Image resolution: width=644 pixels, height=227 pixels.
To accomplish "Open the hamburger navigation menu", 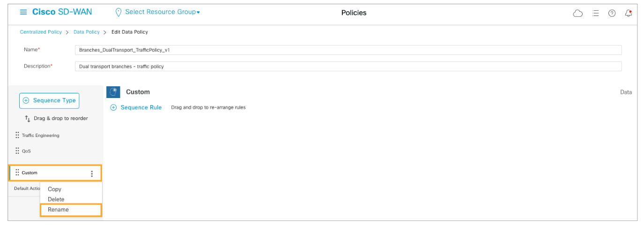I will pyautogui.click(x=23, y=12).
